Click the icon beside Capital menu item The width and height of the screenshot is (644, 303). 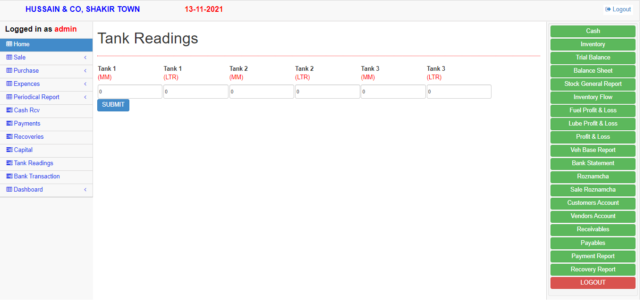(x=9, y=150)
